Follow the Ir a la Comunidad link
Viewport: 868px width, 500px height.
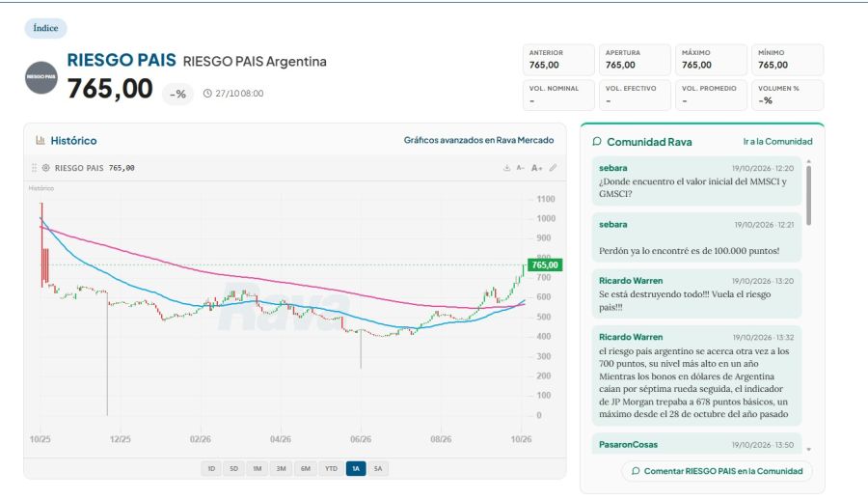tap(777, 141)
